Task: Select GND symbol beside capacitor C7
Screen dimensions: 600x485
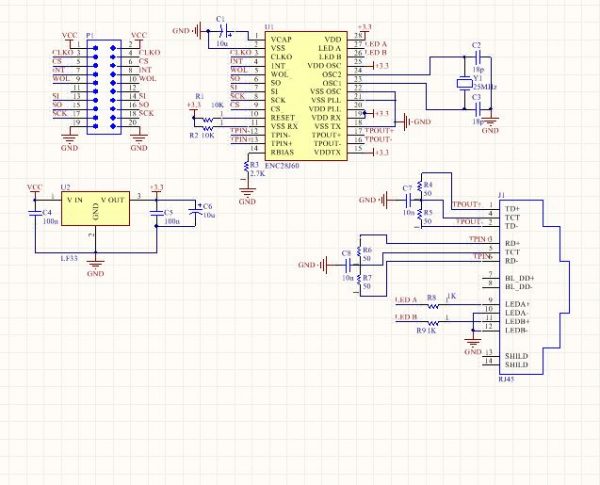Action: pyautogui.click(x=374, y=199)
